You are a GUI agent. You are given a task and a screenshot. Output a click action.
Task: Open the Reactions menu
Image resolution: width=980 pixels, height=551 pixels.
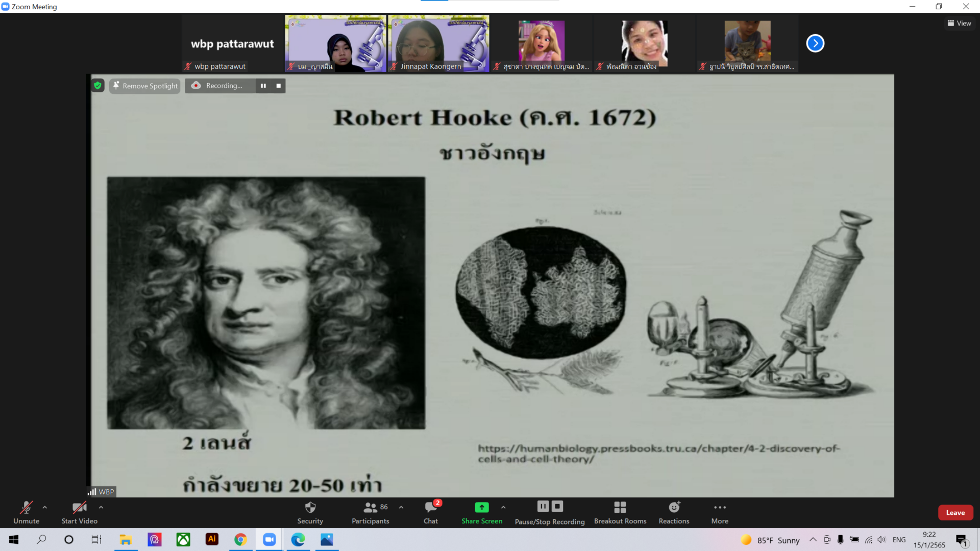674,512
